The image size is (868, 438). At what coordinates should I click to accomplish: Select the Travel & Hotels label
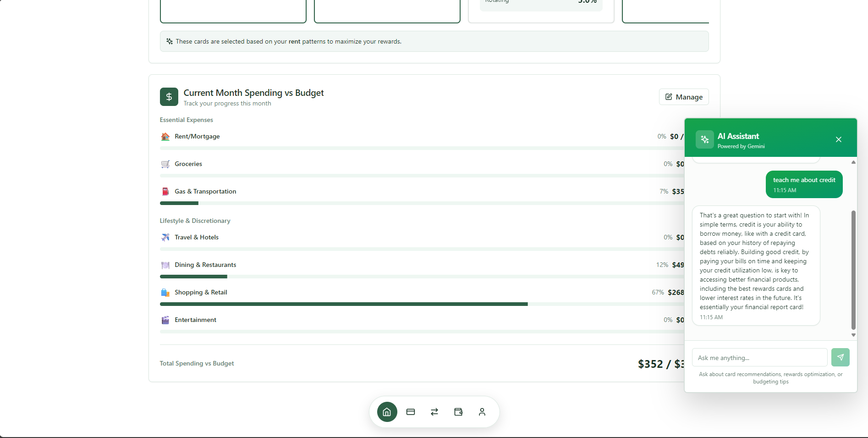click(197, 238)
